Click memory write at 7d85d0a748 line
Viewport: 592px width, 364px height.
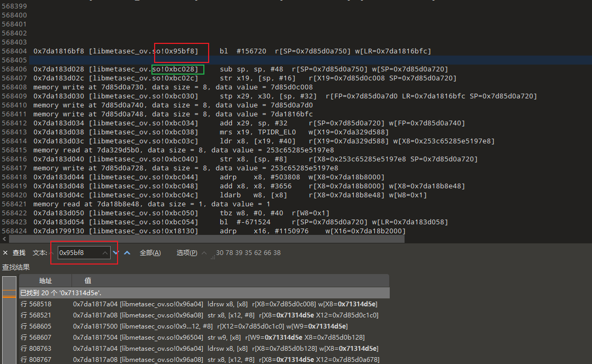[173, 114]
